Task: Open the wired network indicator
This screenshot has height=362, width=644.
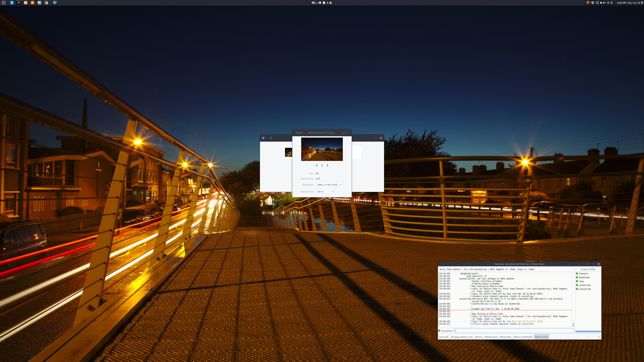Action: tap(597, 3)
